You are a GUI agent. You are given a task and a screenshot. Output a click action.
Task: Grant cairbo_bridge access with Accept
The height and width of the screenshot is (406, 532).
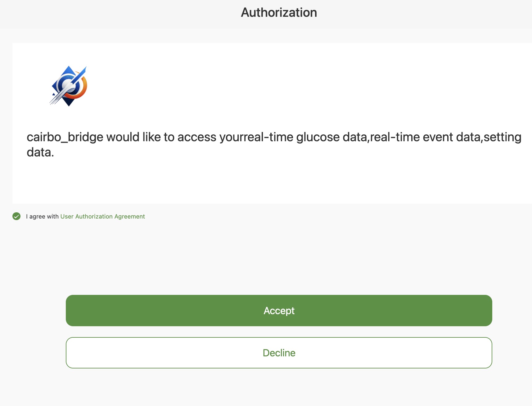point(279,310)
